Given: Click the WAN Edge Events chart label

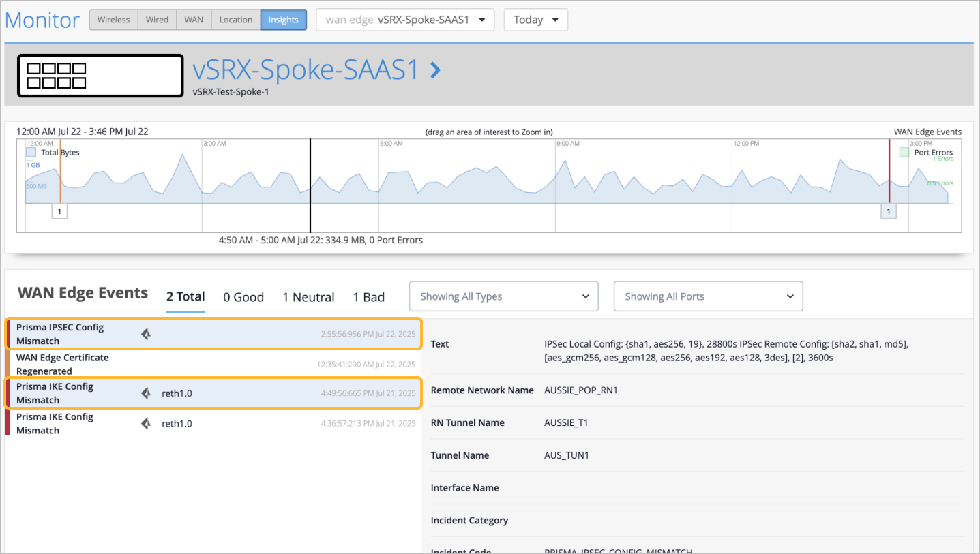Looking at the screenshot, I should pos(927,132).
